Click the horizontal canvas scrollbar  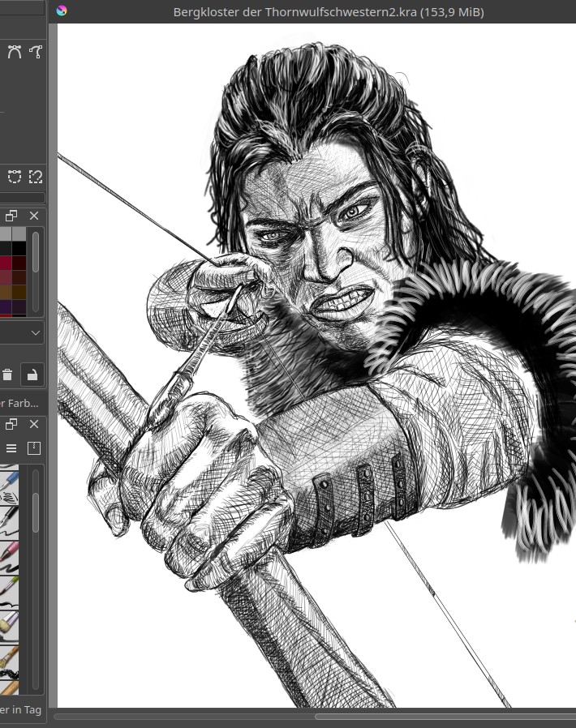point(445,717)
